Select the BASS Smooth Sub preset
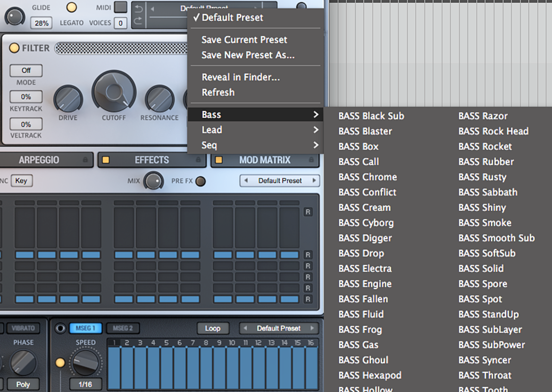This screenshot has height=392, width=552. click(x=496, y=238)
